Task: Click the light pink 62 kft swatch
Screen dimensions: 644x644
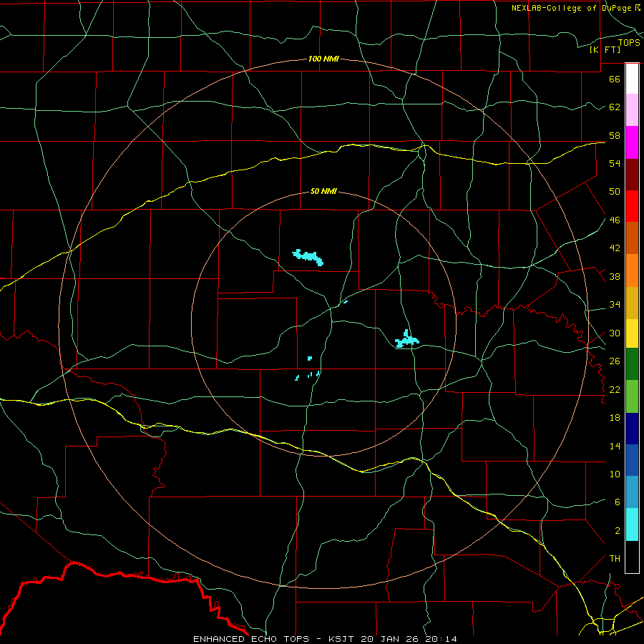Action: pyautogui.click(x=632, y=110)
